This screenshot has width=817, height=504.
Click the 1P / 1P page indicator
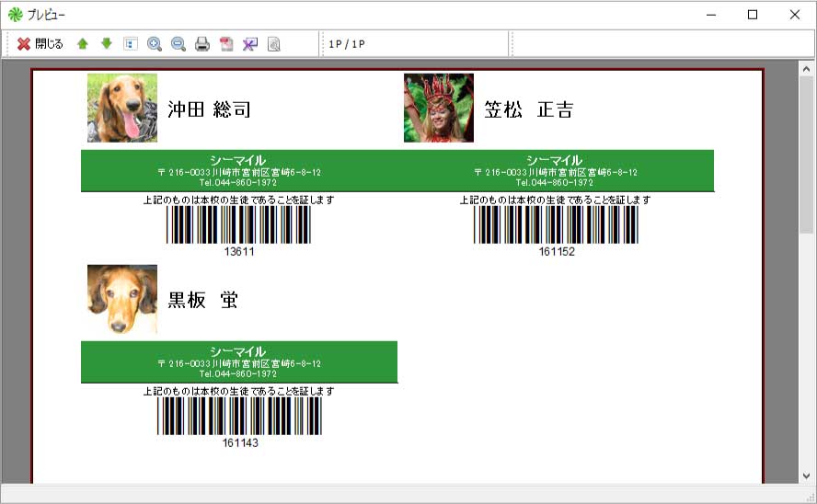point(347,44)
